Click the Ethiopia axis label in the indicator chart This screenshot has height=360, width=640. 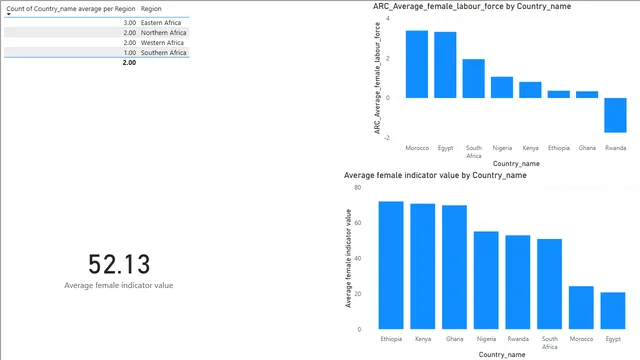pos(391,339)
